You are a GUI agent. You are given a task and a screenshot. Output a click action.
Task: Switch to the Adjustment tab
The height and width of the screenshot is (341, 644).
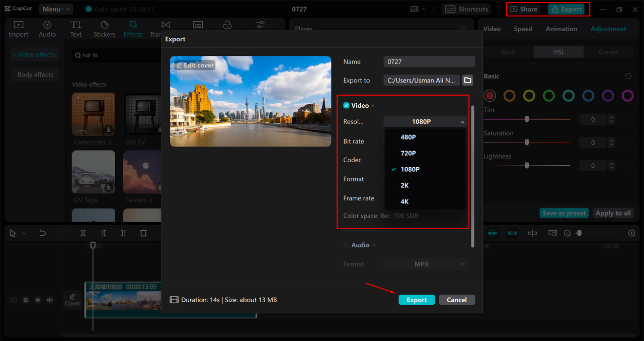(608, 29)
